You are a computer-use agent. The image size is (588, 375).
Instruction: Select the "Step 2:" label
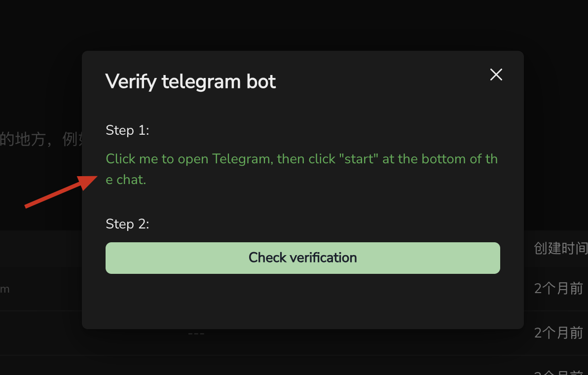[127, 224]
